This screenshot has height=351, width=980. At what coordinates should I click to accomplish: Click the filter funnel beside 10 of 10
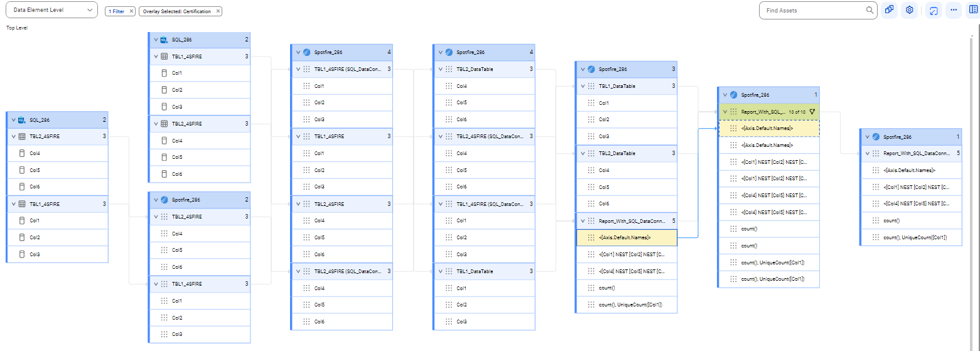[812, 112]
